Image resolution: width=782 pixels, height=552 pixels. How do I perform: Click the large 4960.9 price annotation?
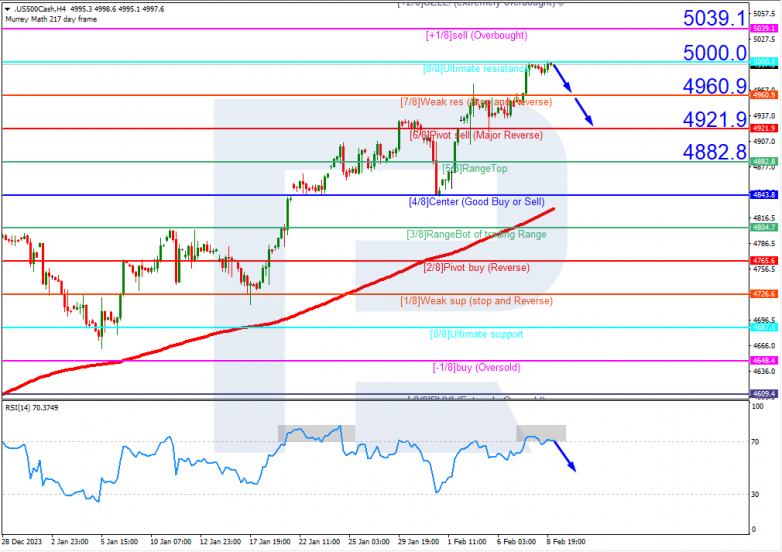coord(714,86)
